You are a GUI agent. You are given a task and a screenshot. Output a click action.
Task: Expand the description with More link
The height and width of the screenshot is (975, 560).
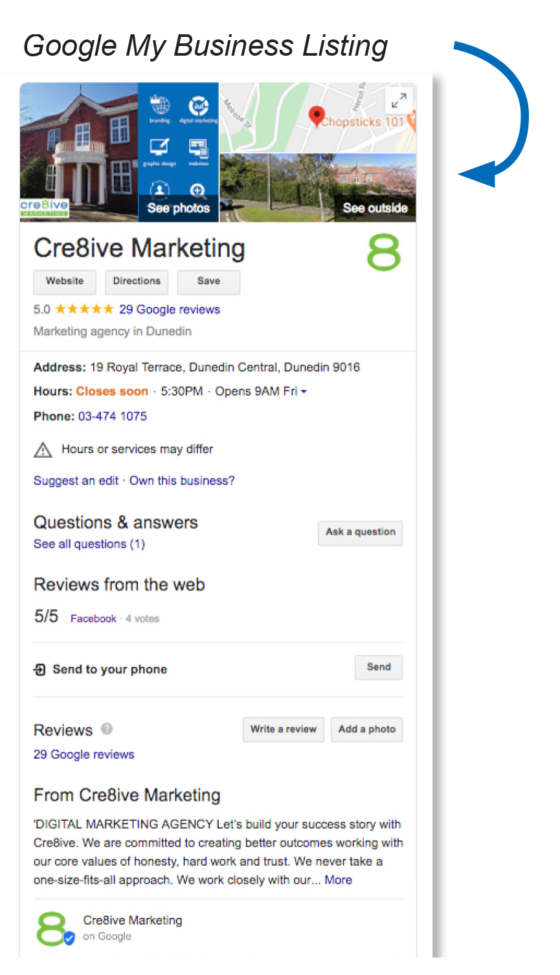click(339, 880)
